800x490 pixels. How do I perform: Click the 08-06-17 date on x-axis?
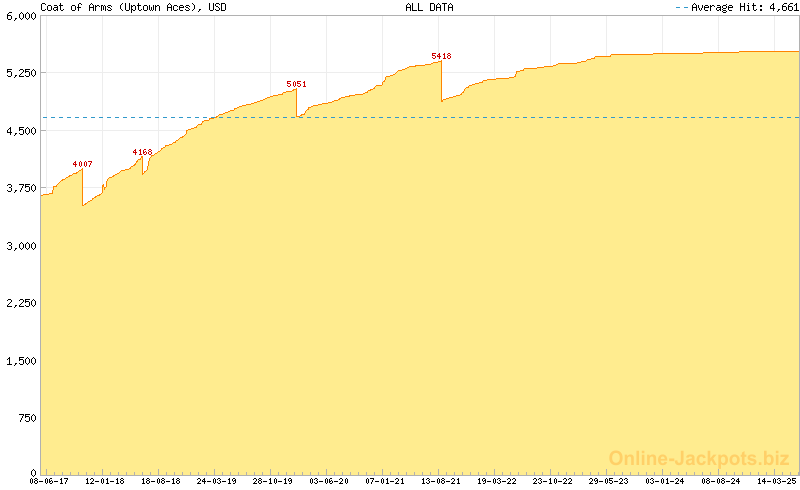click(x=49, y=481)
